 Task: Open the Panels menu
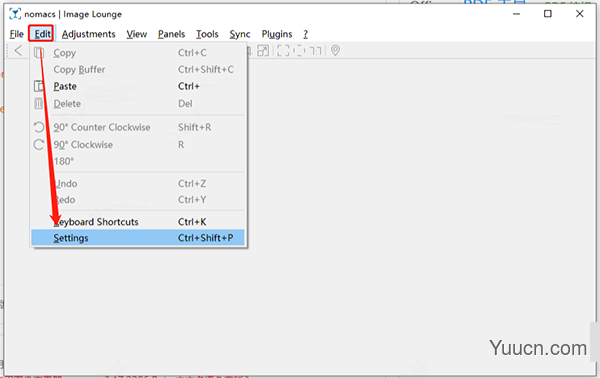click(x=171, y=34)
